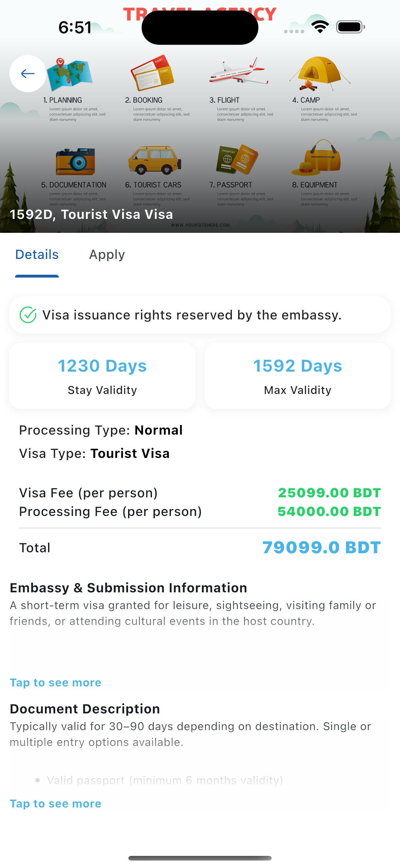Screen dimensions: 400x868
Task: Expand Embassy info via Tap to see more
Action: [56, 683]
